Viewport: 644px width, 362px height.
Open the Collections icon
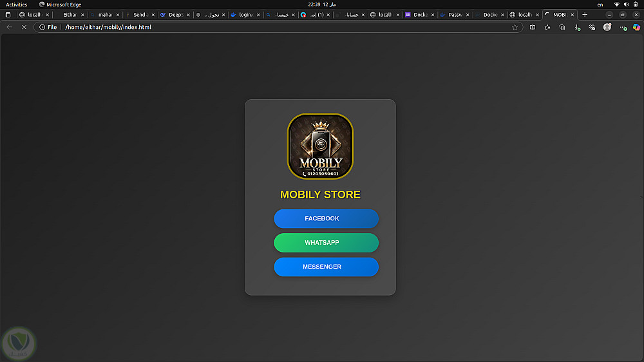pos(562,27)
